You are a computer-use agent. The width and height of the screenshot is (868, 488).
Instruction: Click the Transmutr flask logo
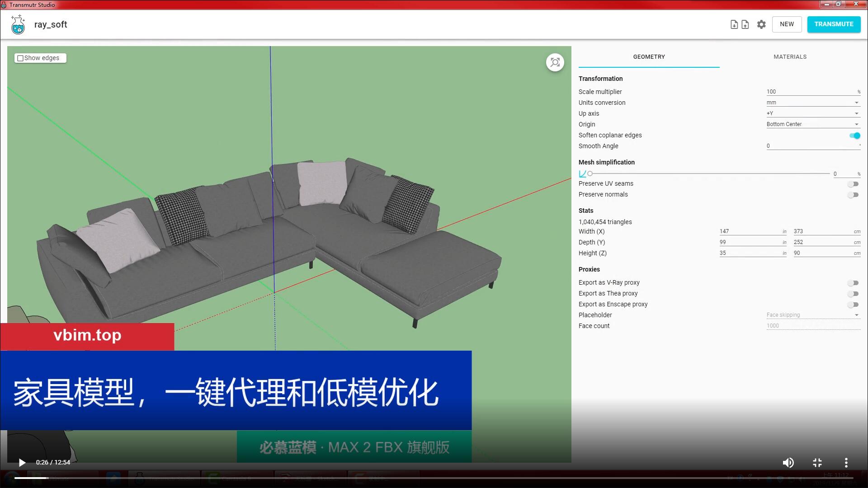[18, 25]
